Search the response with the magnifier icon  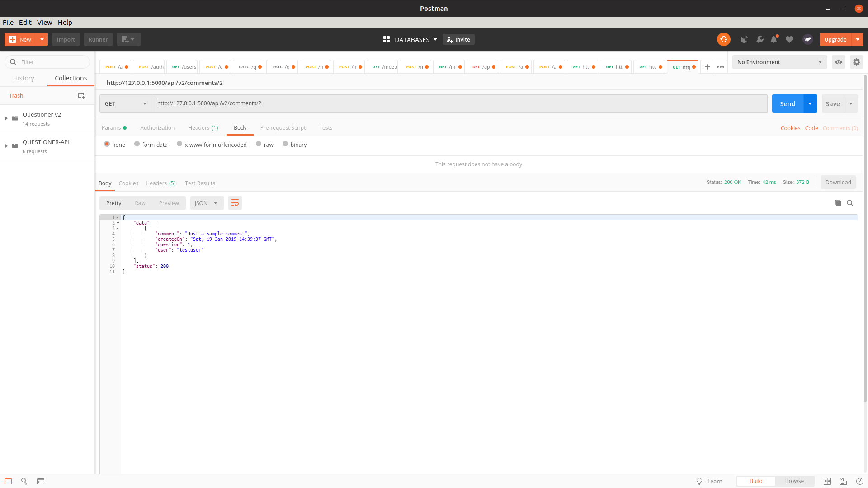pos(850,203)
